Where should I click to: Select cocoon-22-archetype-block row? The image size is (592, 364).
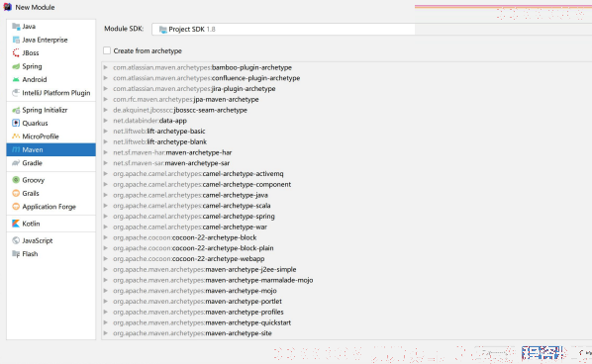click(x=346, y=237)
